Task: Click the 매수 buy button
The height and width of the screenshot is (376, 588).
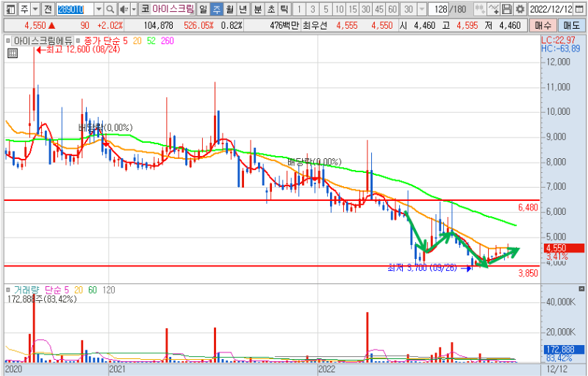Action: [x=543, y=26]
